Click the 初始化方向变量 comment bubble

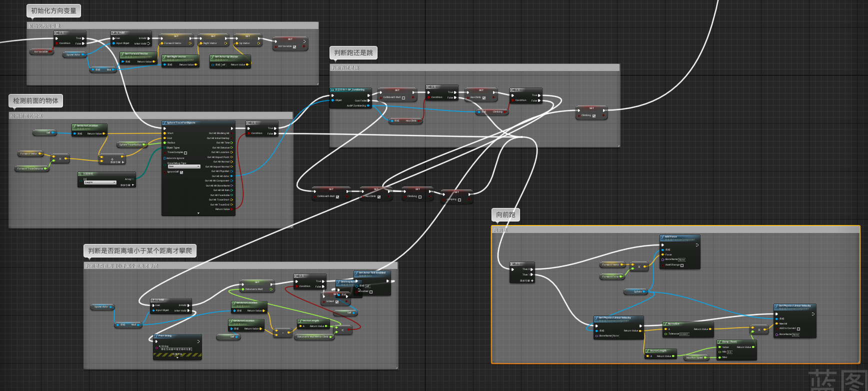[53, 10]
